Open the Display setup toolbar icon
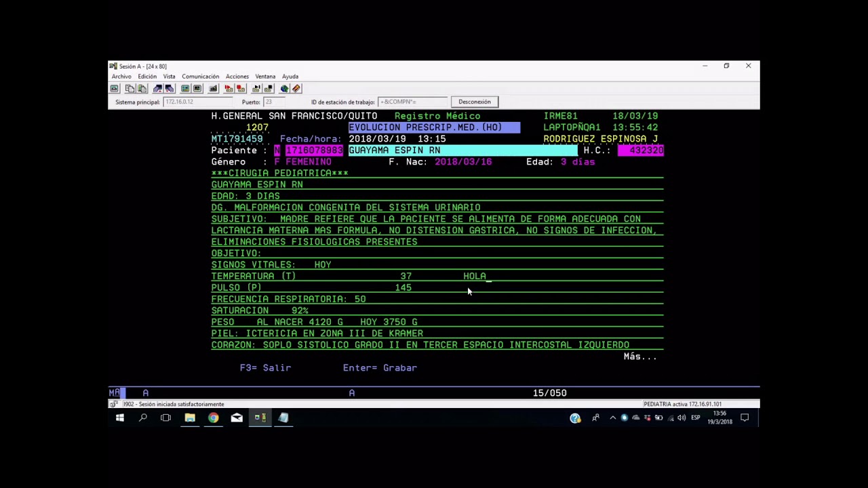Image resolution: width=868 pixels, height=488 pixels. (x=185, y=89)
